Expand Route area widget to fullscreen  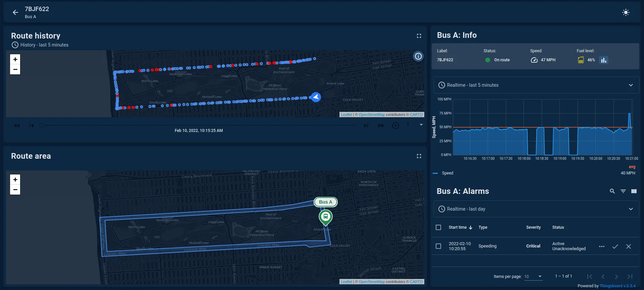pos(419,156)
